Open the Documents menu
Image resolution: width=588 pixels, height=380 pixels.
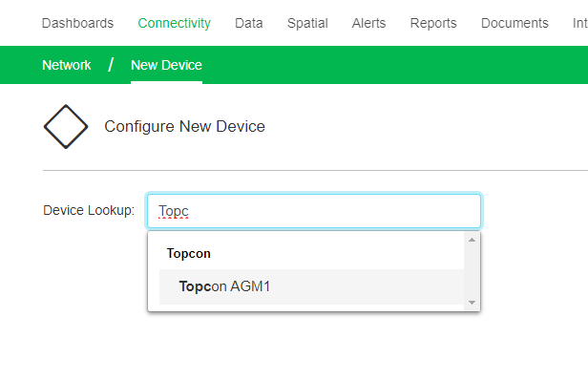coord(514,23)
